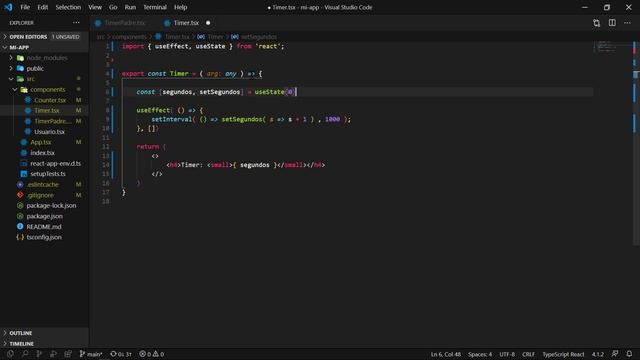Screen dimensions: 640x360
Task: Open Search view icon in status bar
Action: pos(25,354)
